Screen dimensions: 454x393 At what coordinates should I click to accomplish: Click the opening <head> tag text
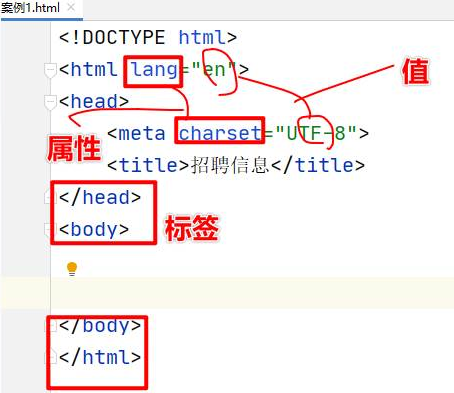click(94, 101)
